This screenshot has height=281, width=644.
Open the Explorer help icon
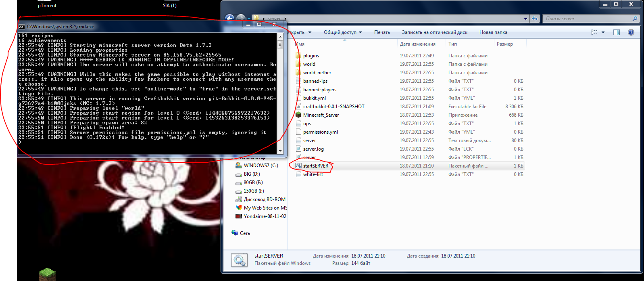(631, 32)
